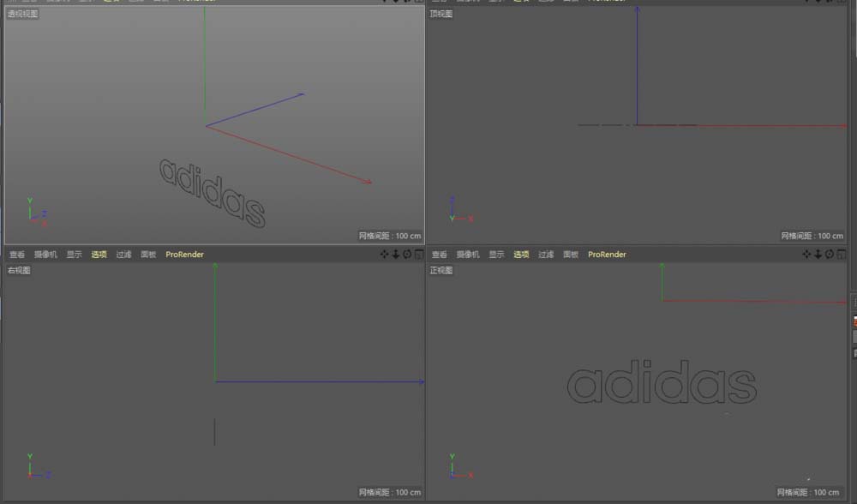
Task: Open ProRender menu in the front view (正视图)
Action: 607,255
